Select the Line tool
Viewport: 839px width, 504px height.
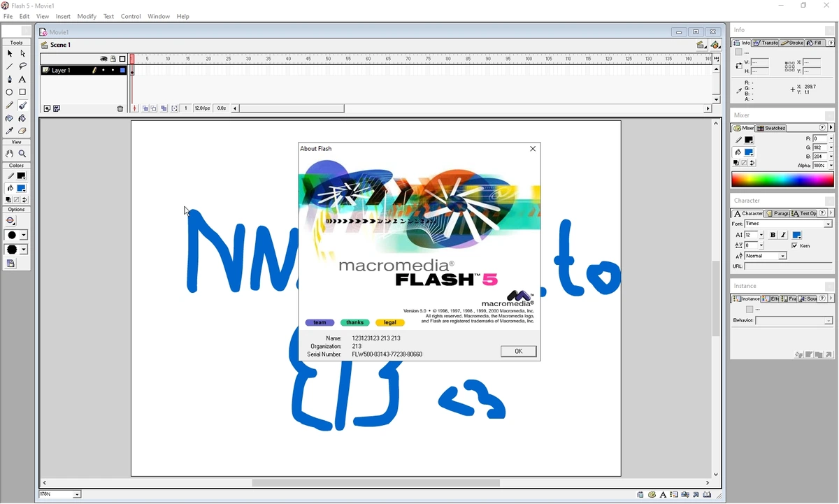(10, 66)
